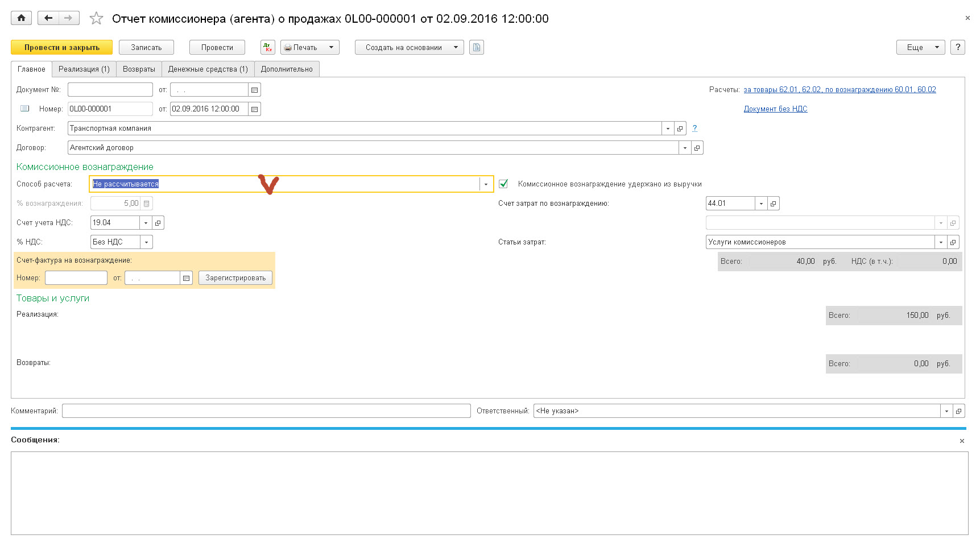Viewport: 980px width, 543px height.
Task: Click the Home icon button
Action: [x=21, y=18]
